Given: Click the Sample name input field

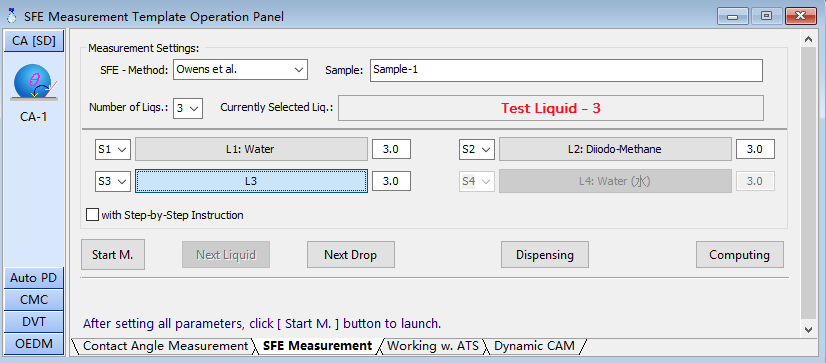Looking at the screenshot, I should pos(566,70).
